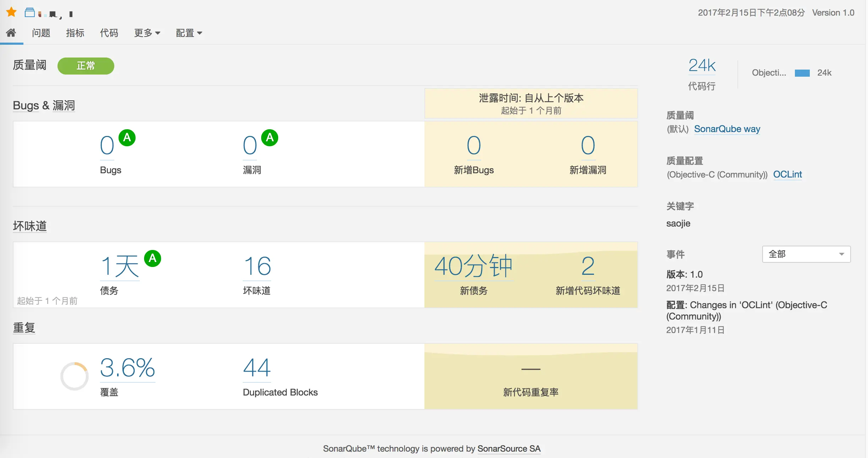Click the 24k lines of code value
Viewport: 868px width, 458px height.
click(x=702, y=66)
